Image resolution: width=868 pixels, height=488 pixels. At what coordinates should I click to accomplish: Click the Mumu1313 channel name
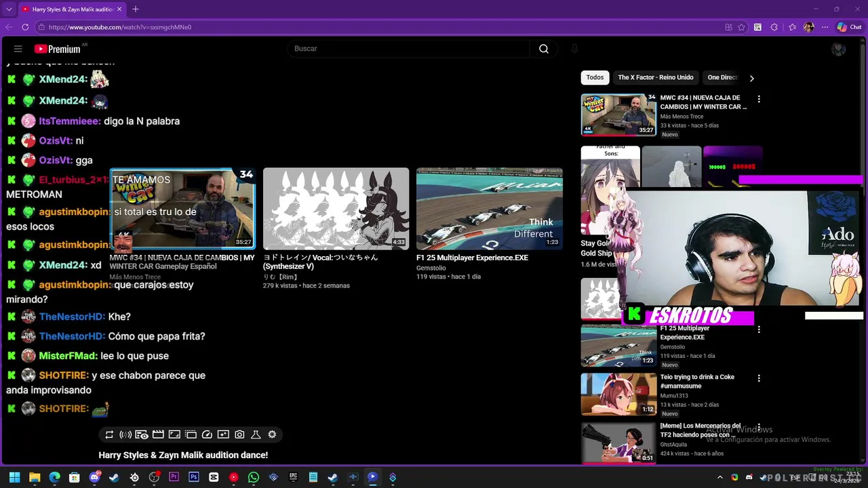click(x=674, y=396)
